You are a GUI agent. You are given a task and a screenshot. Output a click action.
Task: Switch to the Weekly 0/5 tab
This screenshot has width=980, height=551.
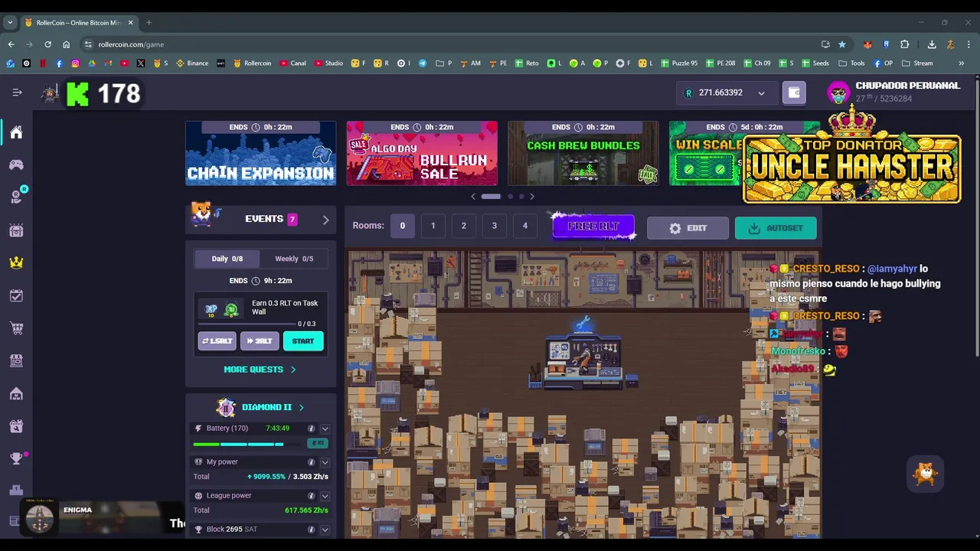click(x=294, y=259)
